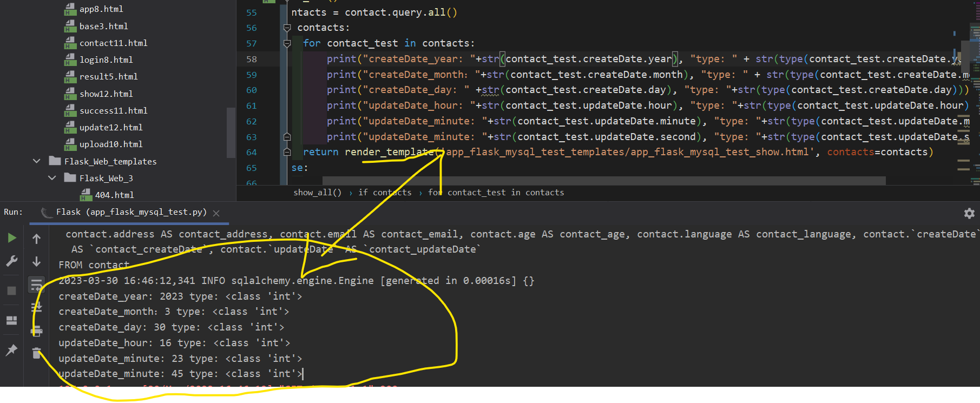
Task: Collapse the Flask_Web_templates folder
Action: click(x=36, y=161)
